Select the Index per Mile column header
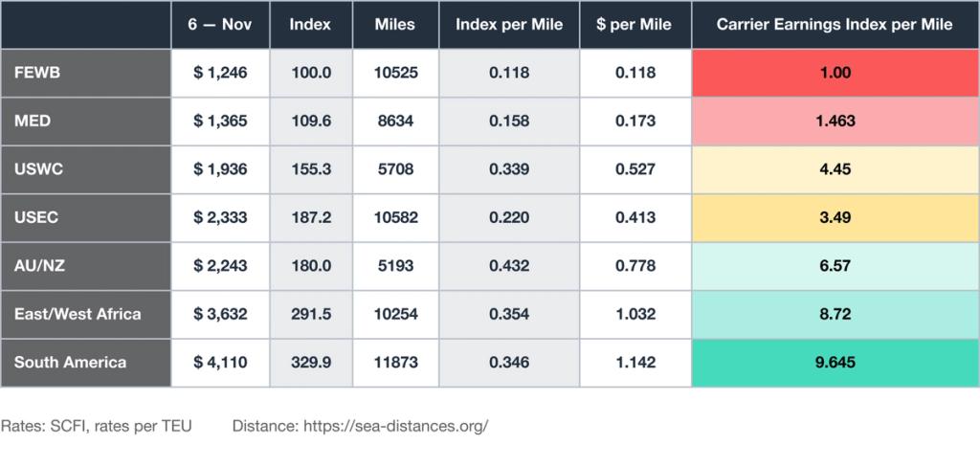The height and width of the screenshot is (467, 980). click(x=509, y=25)
